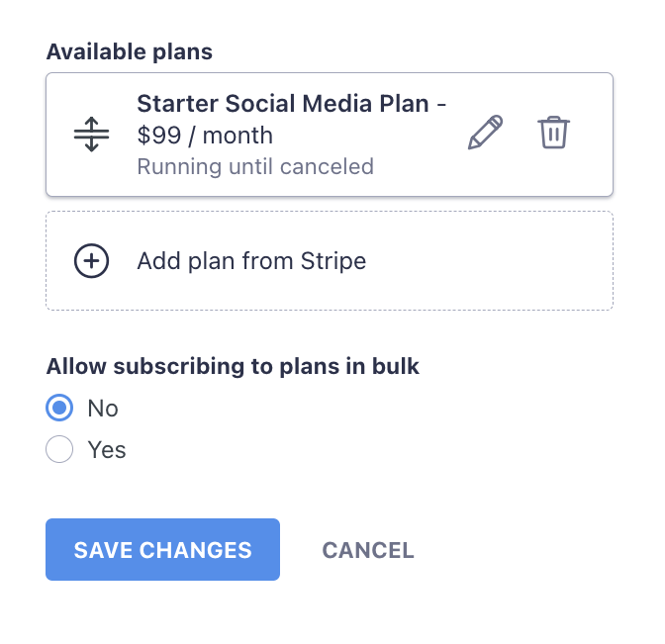
Task: Click blank area between pencil and trash icons
Action: pos(521,133)
